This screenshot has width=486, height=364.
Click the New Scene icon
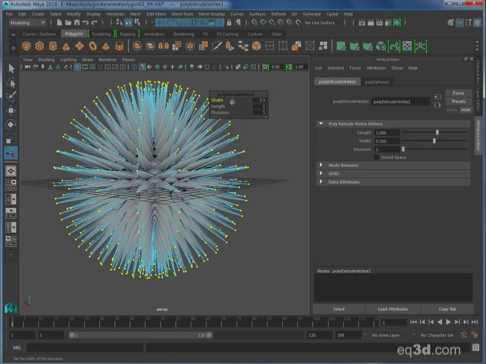pyautogui.click(x=59, y=23)
